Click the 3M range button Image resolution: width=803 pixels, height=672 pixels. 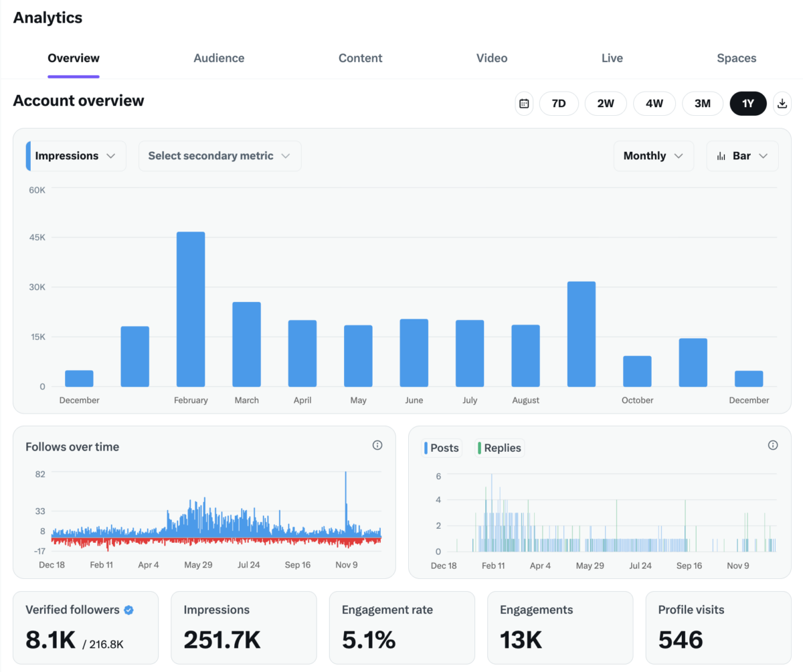[x=703, y=104]
